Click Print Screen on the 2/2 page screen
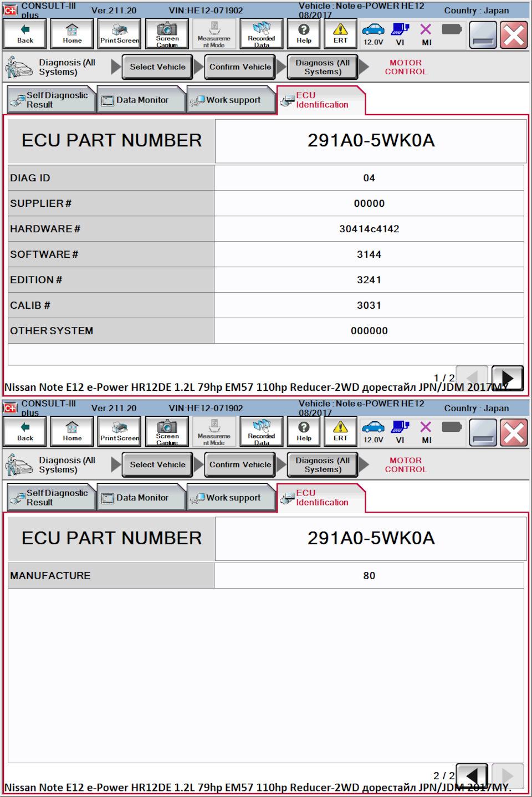Screen dimensions: 532x797 tap(120, 432)
